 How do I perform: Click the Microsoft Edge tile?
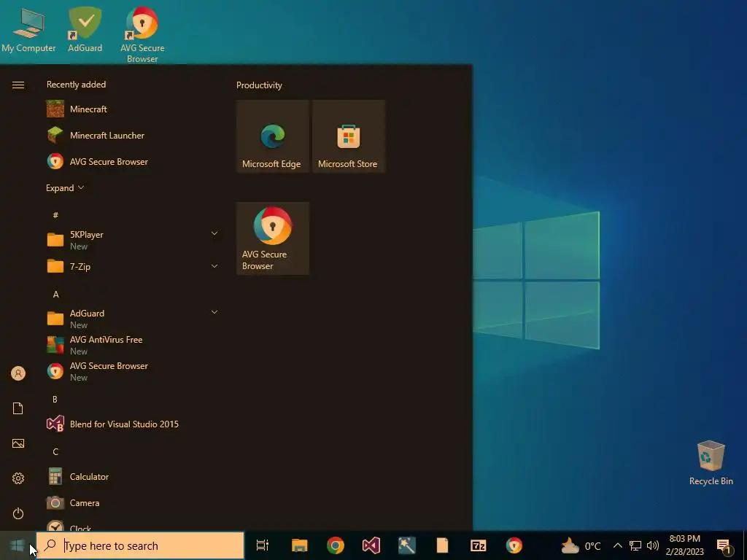tap(273, 136)
